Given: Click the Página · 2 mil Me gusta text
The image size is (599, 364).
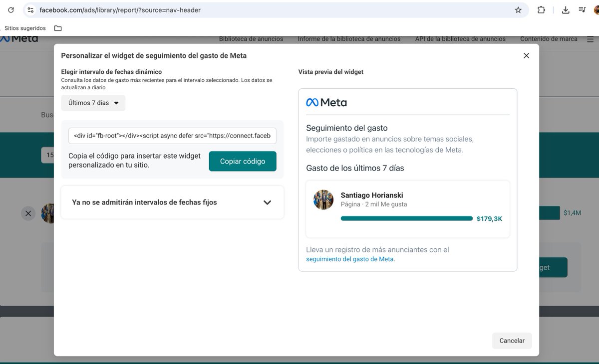Looking at the screenshot, I should point(374,204).
